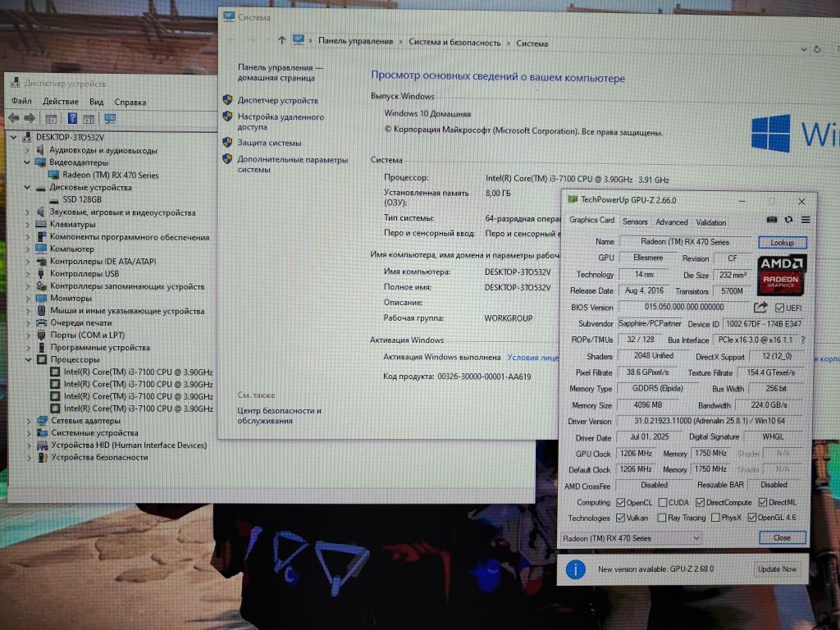Click the AMD Radeon logo in GPU-Z

(781, 276)
